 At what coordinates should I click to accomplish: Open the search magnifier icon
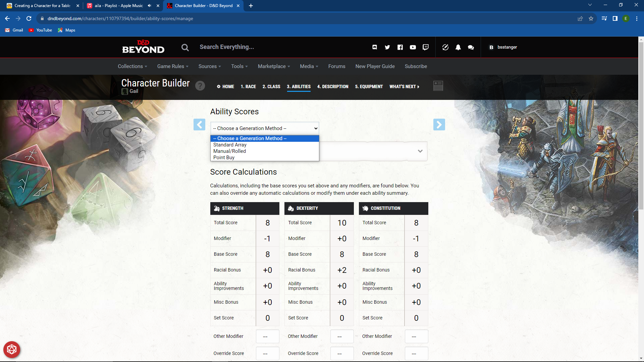coord(185,47)
